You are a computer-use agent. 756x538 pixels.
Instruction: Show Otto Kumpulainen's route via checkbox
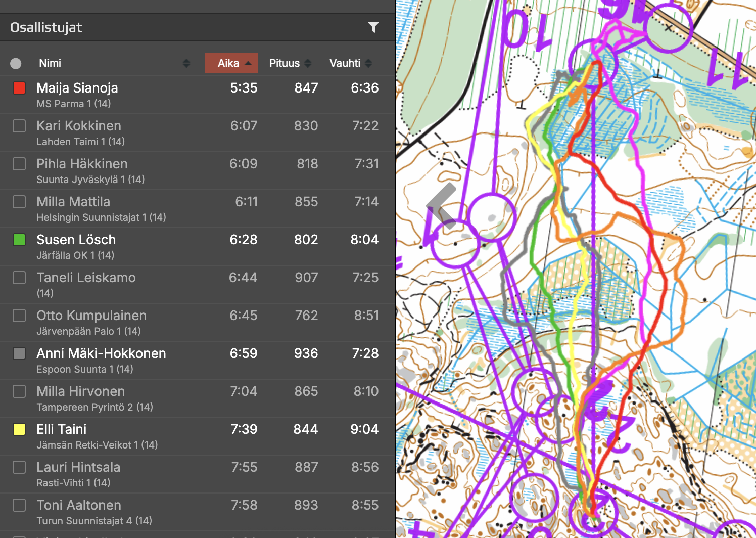point(19,316)
